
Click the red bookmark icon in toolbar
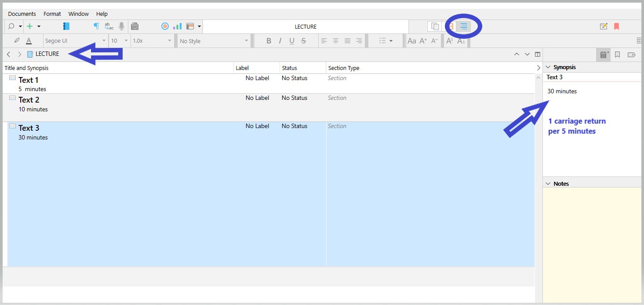coord(616,26)
